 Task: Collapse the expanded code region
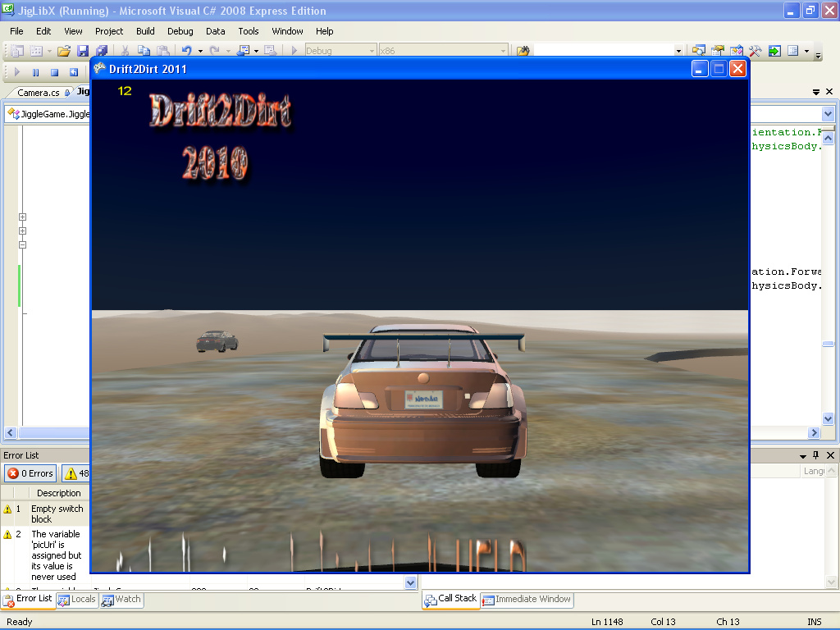(x=22, y=244)
